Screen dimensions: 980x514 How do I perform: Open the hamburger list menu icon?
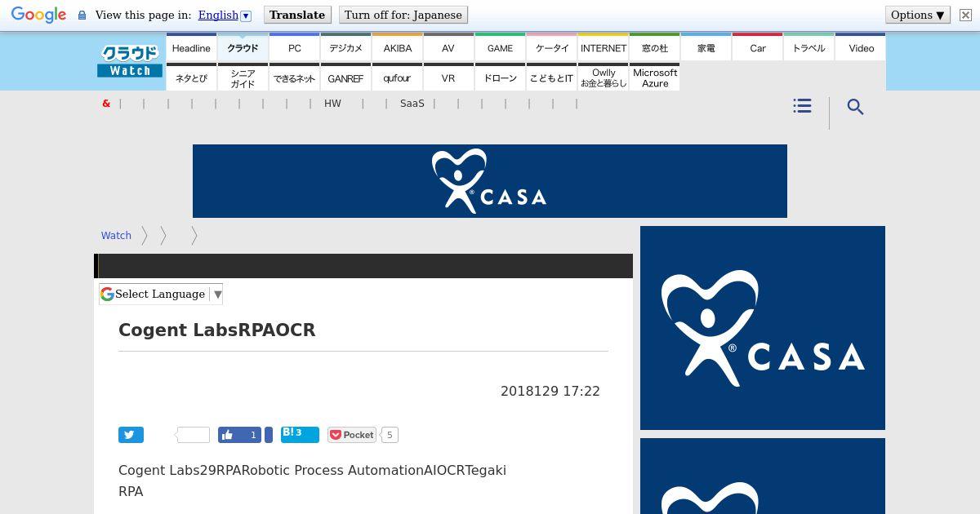click(802, 106)
